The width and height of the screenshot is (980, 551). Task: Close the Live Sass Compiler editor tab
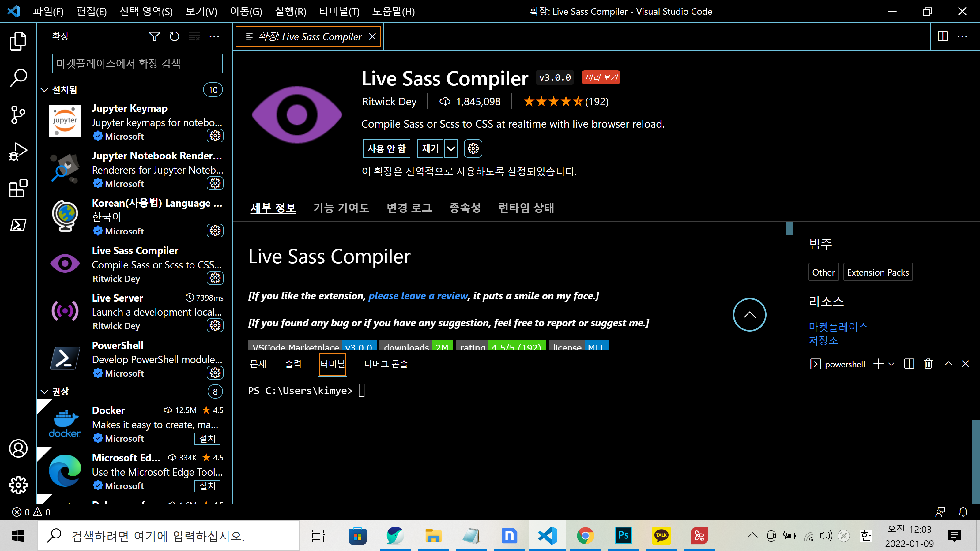(372, 36)
